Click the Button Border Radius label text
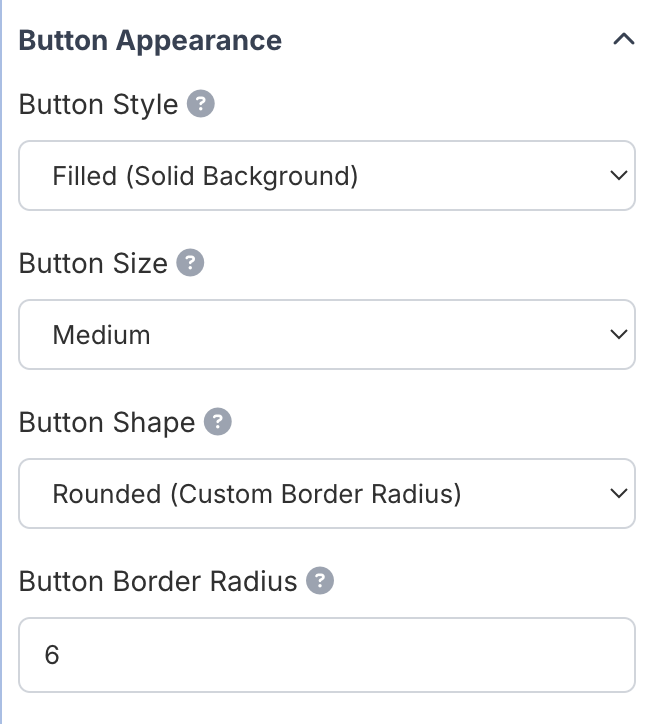Viewport: 656px width, 724px height. pos(158,581)
